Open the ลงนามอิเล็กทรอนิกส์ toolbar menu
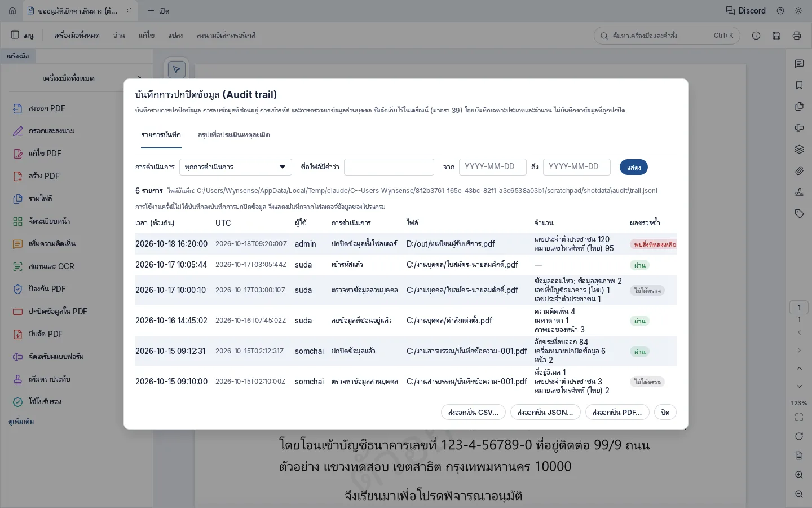Image resolution: width=812 pixels, height=508 pixels. (x=226, y=36)
